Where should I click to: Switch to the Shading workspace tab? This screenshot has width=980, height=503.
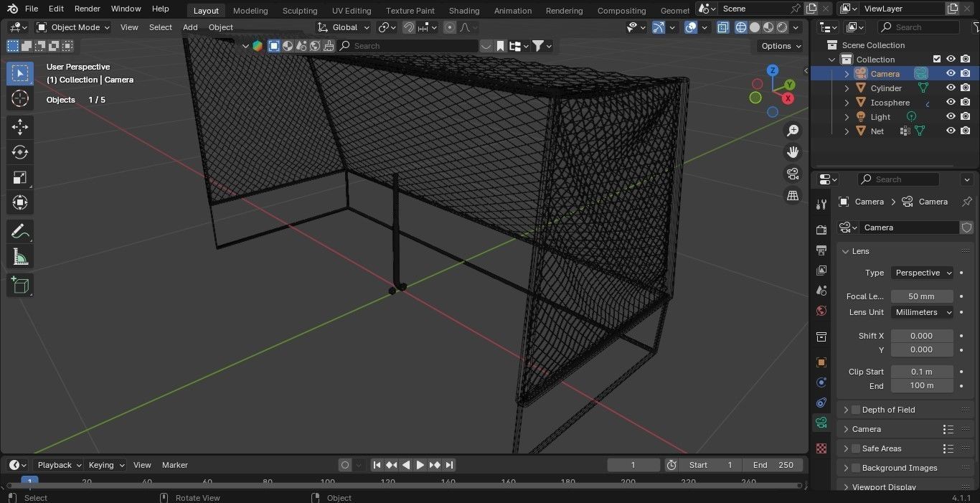464,10
